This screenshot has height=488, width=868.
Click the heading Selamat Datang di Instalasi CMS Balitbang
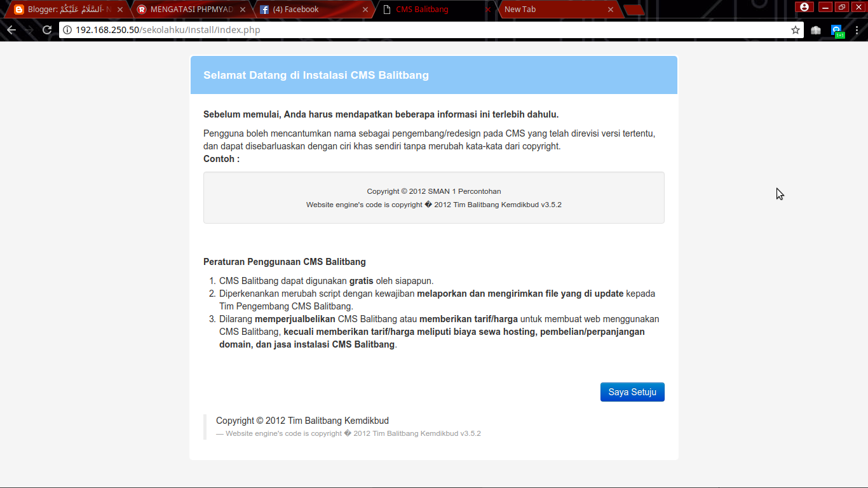pos(316,75)
